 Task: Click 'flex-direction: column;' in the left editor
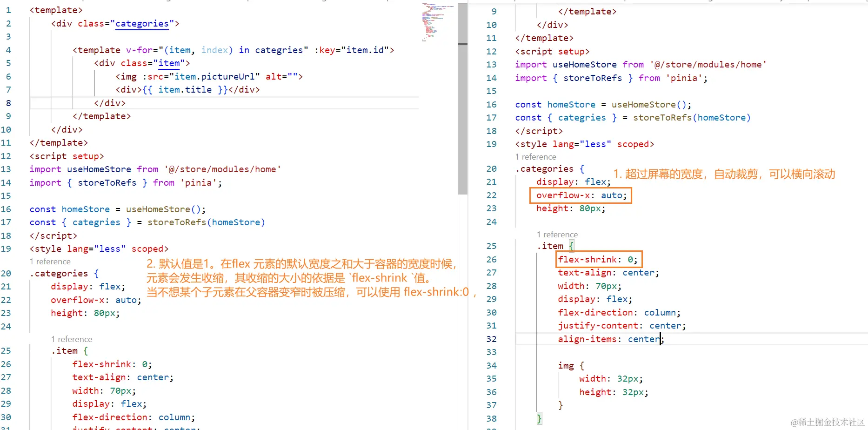tap(134, 417)
